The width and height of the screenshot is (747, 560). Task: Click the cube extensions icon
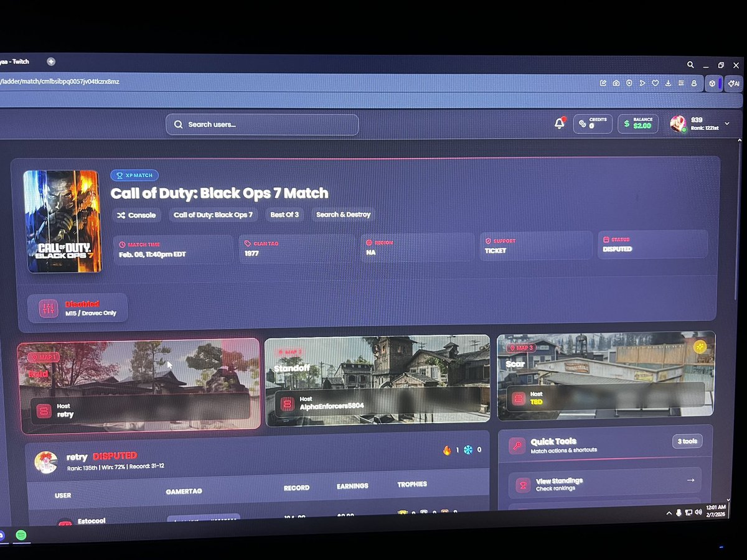[712, 83]
